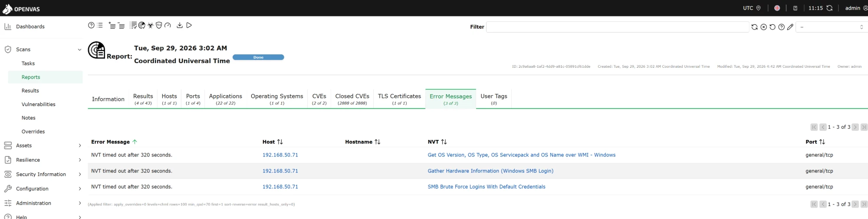The width and height of the screenshot is (868, 219).
Task: Open host 192.168.50.71 in SMB Brute row
Action: pyautogui.click(x=280, y=187)
